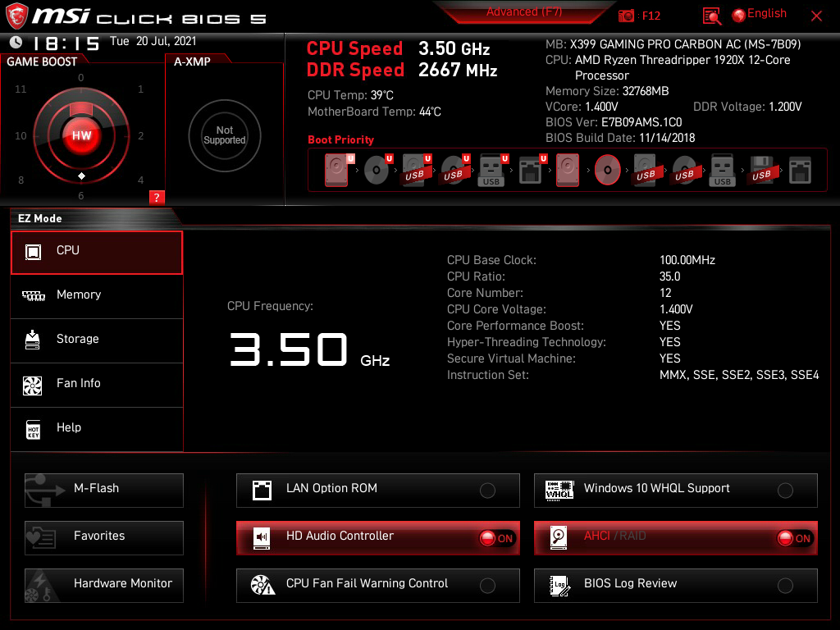Select the UEFI USB hard disk boot icon
The width and height of the screenshot is (840, 630).
pyautogui.click(x=417, y=170)
